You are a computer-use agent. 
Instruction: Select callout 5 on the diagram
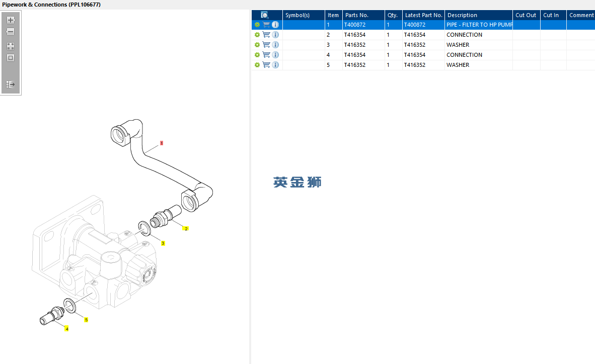86,320
